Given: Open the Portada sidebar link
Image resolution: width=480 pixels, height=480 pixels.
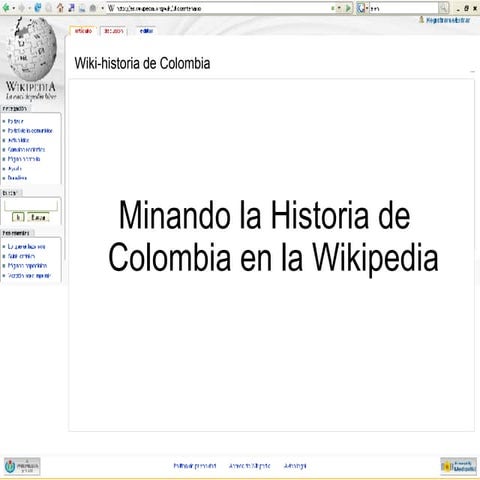Looking at the screenshot, I should pyautogui.click(x=16, y=121).
